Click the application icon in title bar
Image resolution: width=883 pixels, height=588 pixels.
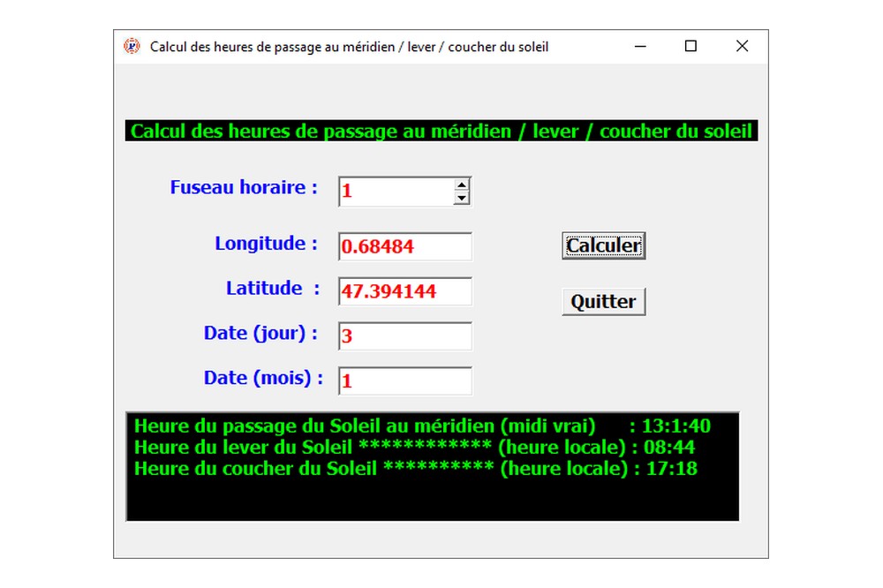[132, 46]
